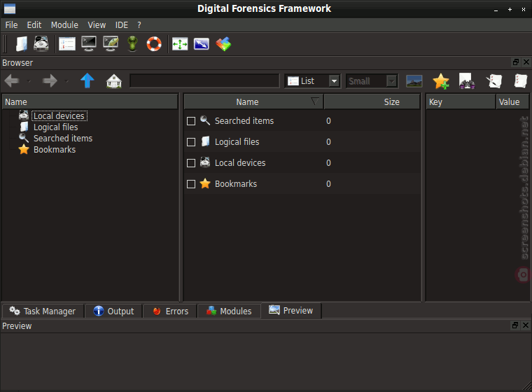Check the Searched items checkbox
This screenshot has height=392, width=532.
(191, 121)
